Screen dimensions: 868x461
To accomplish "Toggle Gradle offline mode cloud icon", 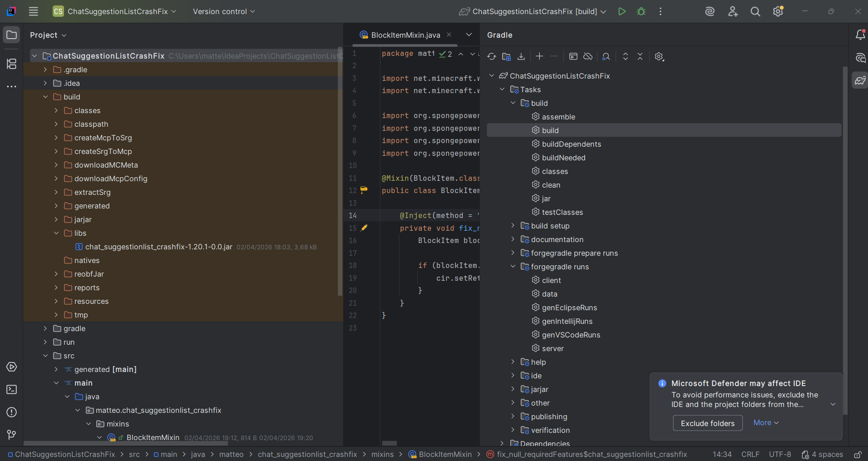I will pyautogui.click(x=588, y=56).
